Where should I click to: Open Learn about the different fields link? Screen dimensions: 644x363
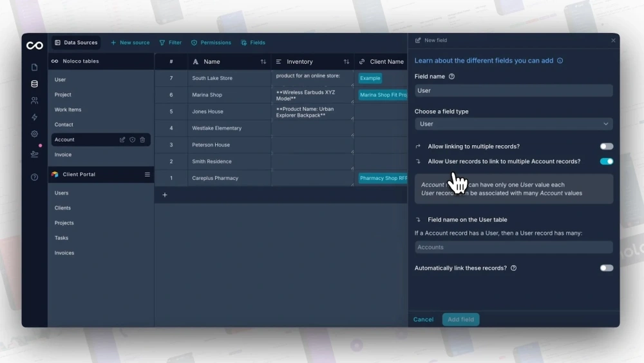[x=484, y=61]
